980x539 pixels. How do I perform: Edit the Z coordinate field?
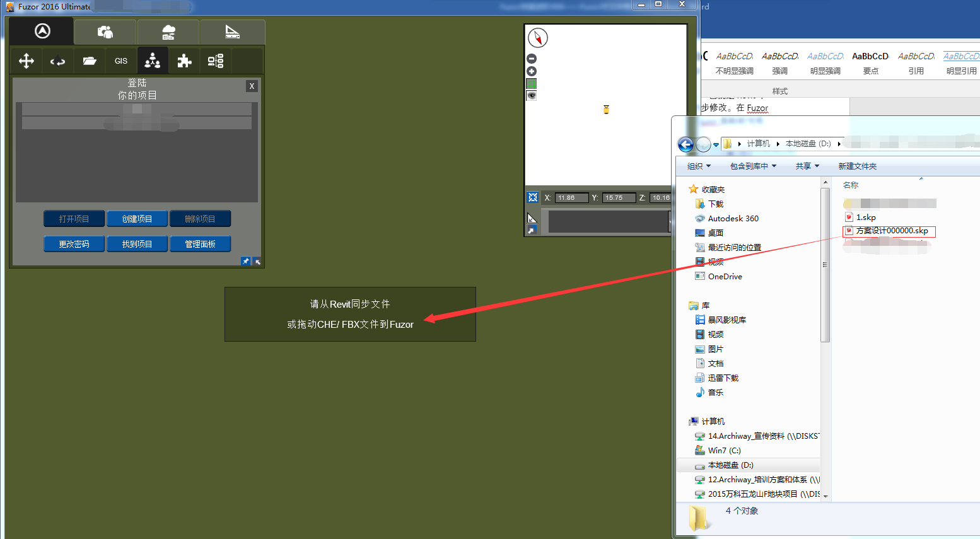[x=660, y=198]
